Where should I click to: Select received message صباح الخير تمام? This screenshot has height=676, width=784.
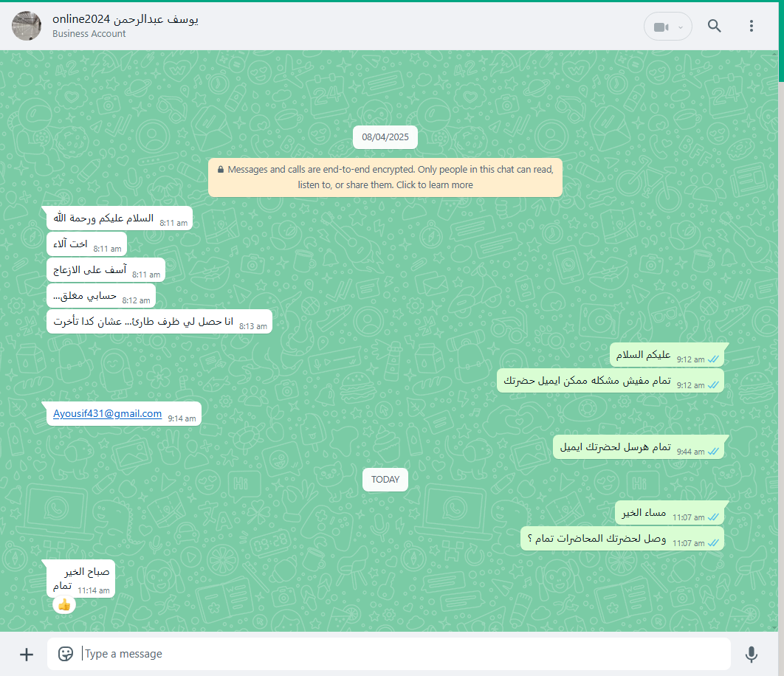coord(81,579)
